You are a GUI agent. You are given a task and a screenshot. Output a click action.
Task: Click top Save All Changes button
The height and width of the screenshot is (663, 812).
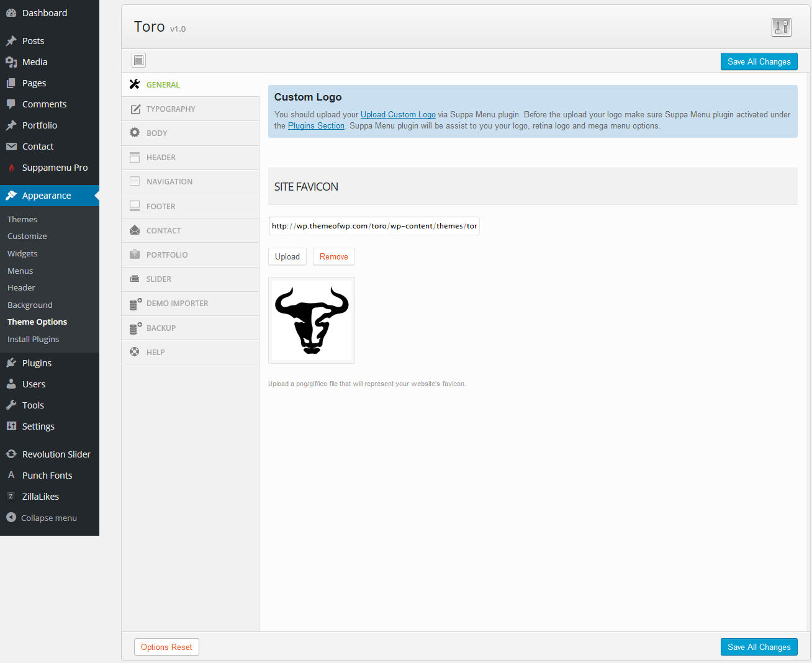759,61
